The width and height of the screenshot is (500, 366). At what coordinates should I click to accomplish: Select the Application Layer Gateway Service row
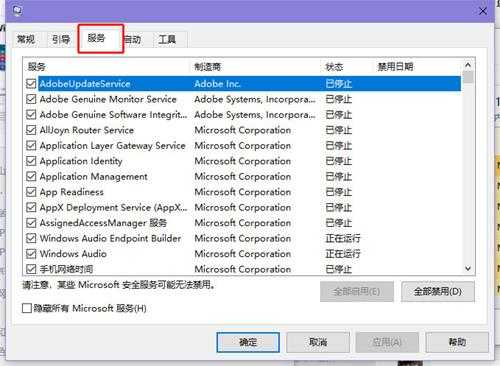pyautogui.click(x=243, y=145)
